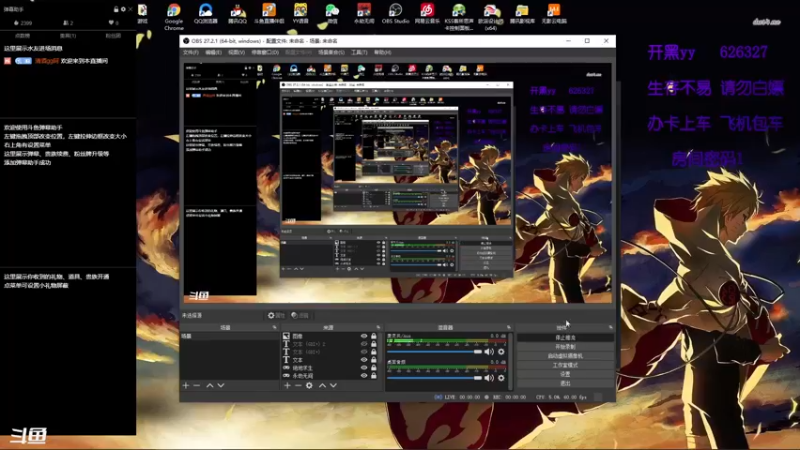Open source properties gear in Sources toolbar
This screenshot has width=800, height=450.
[x=309, y=385]
